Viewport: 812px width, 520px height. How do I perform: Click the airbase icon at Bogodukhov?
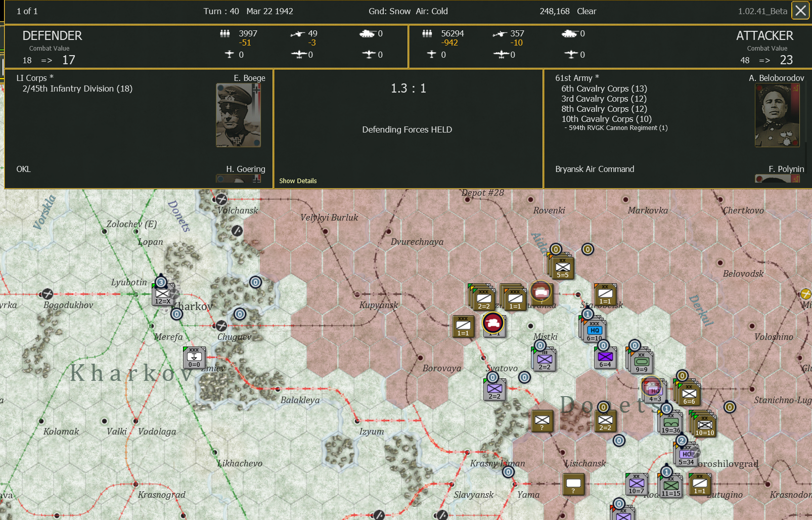pos(47,294)
